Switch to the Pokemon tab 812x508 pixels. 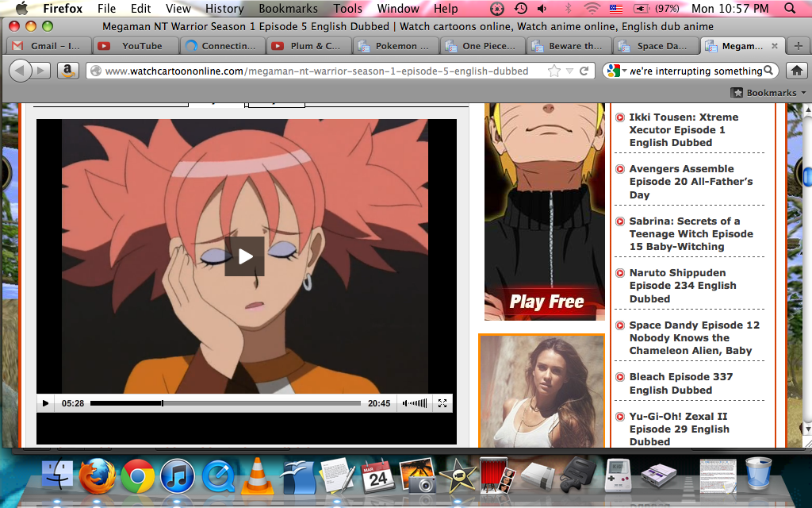396,46
